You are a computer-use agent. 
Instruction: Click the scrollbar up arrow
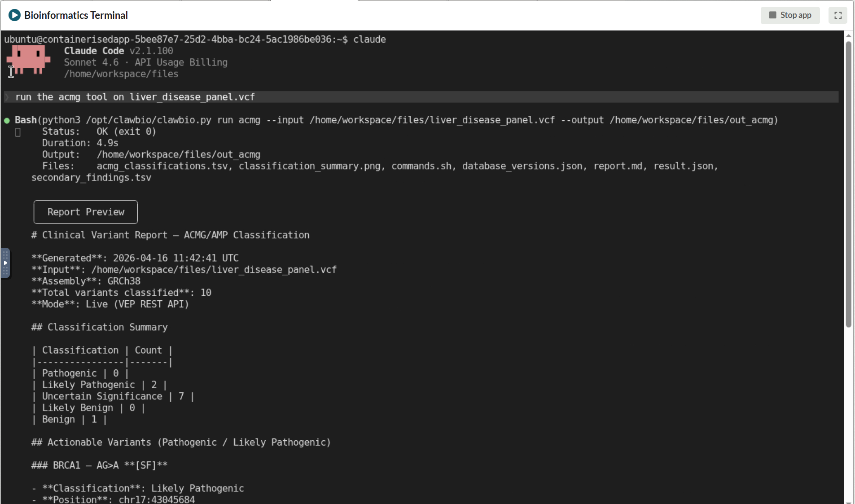848,35
